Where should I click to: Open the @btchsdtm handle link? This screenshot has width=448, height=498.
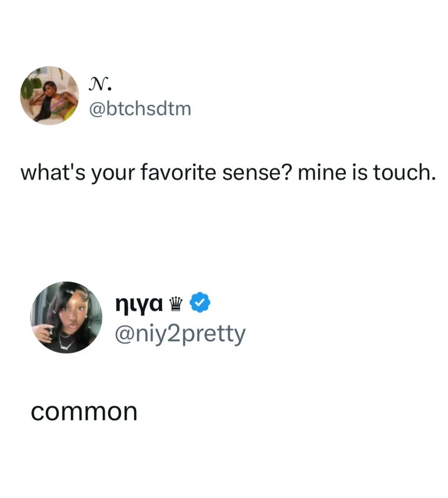click(x=140, y=109)
